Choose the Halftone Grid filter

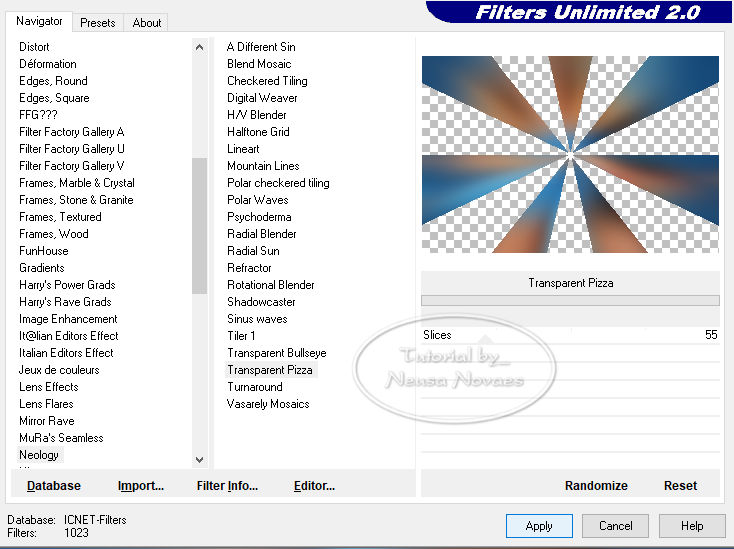click(258, 132)
